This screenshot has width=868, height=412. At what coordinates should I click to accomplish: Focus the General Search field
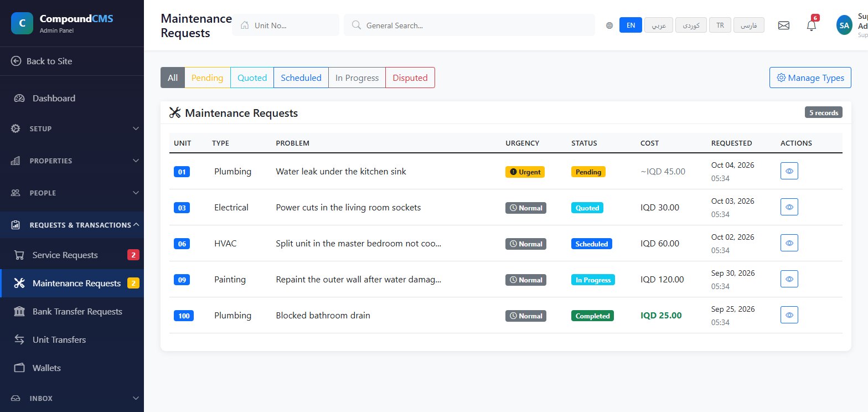(469, 25)
